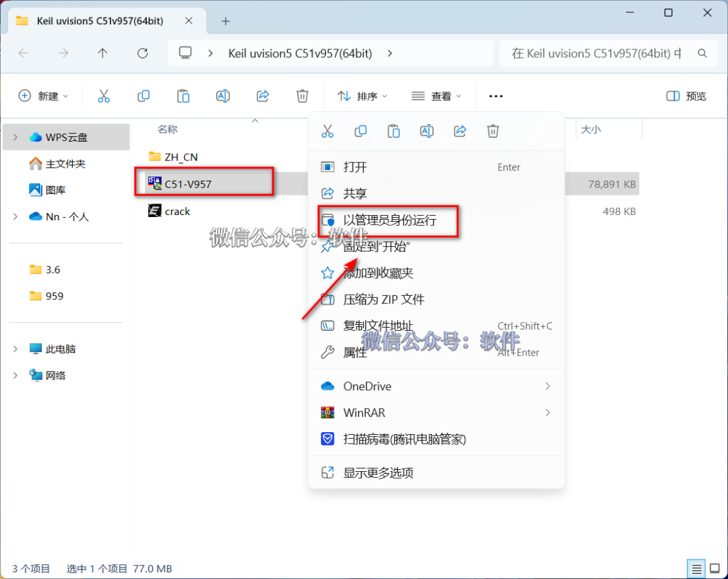Screen dimensions: 728x579
Task: Click 显示更多选项 at menu bottom
Action: [378, 473]
